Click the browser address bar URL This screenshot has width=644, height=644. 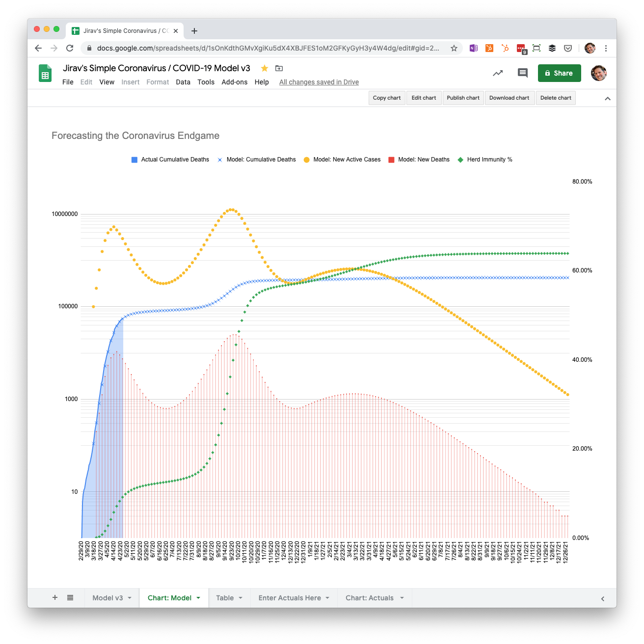[268, 48]
